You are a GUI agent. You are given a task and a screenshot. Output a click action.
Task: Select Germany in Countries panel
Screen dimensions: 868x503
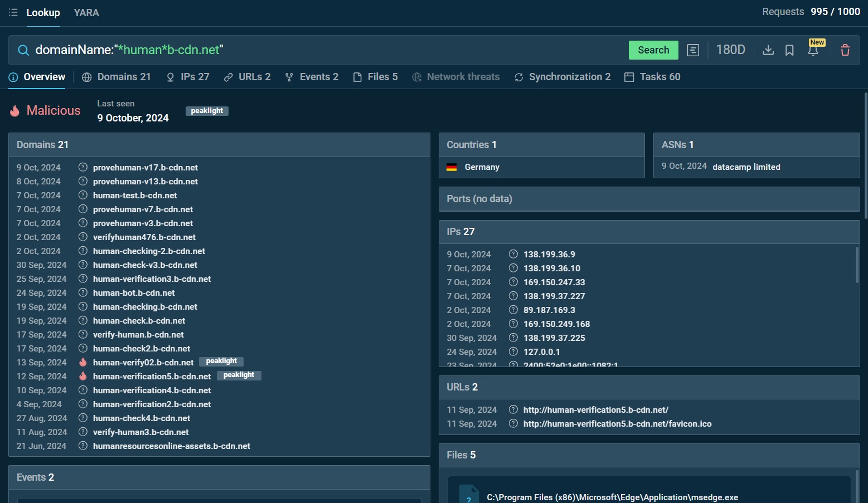[482, 167]
